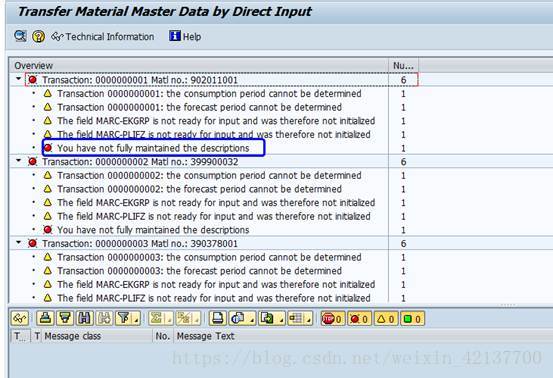
Task: Click the Choose Layout grid icon
Action: [296, 318]
